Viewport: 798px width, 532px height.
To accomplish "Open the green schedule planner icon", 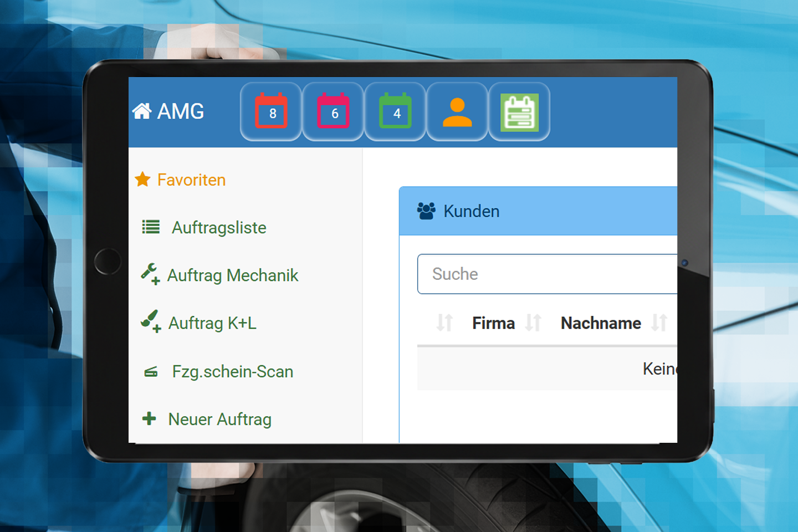I will click(519, 111).
